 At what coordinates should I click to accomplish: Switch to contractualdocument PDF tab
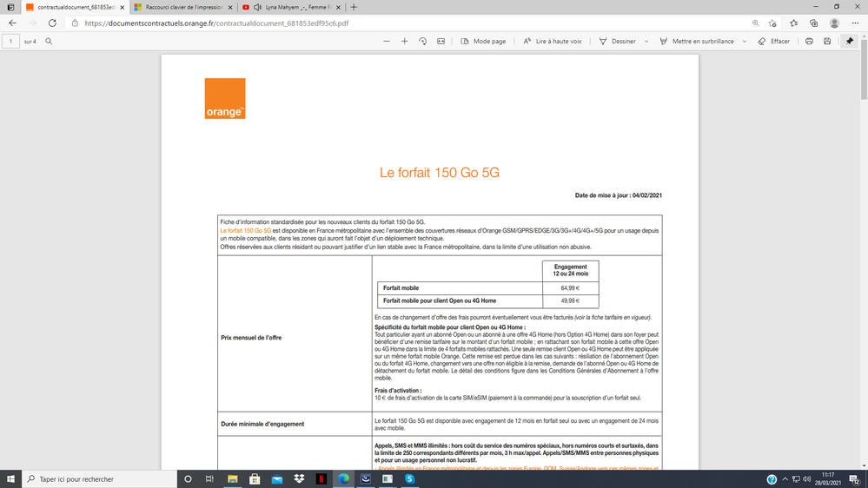pos(76,7)
